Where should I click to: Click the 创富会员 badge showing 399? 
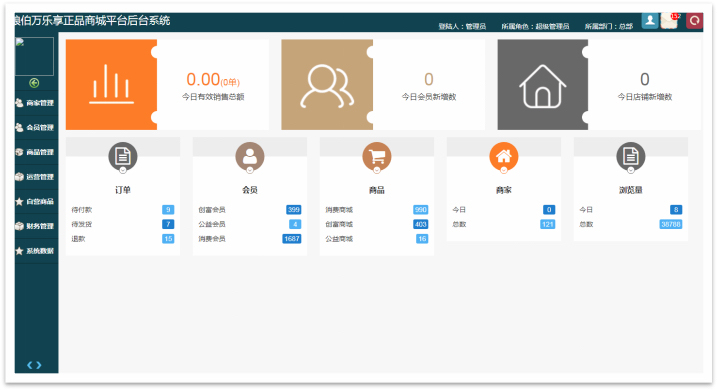(294, 210)
